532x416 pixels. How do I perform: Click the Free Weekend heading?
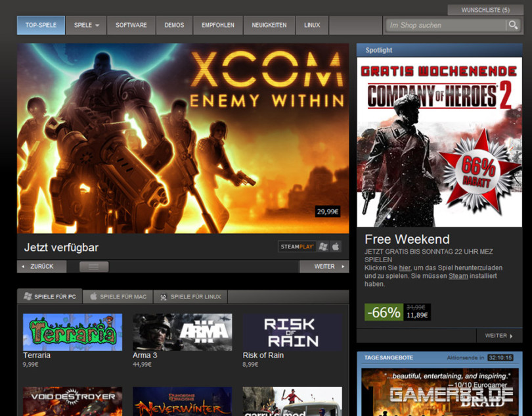tap(407, 239)
